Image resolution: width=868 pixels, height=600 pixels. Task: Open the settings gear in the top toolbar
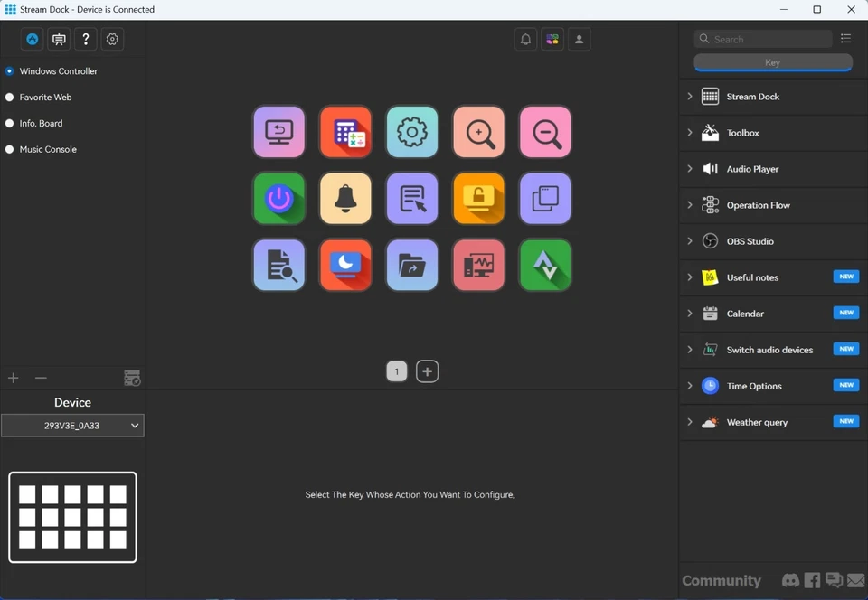112,39
